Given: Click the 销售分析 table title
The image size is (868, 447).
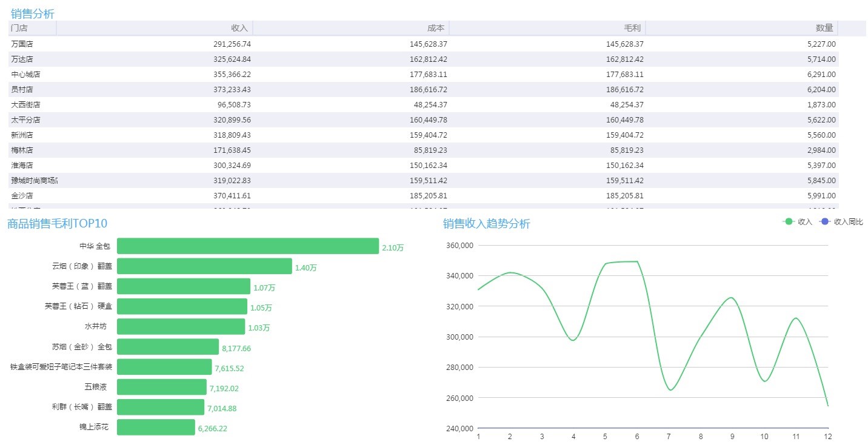Looking at the screenshot, I should coord(33,13).
